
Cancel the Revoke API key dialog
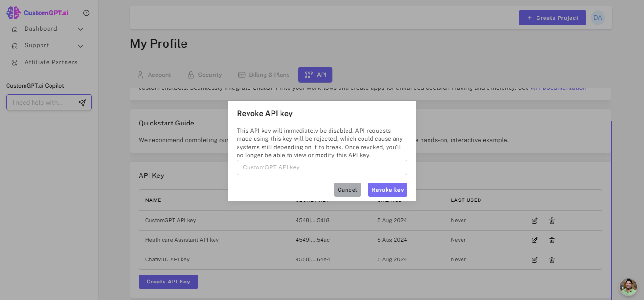point(347,189)
